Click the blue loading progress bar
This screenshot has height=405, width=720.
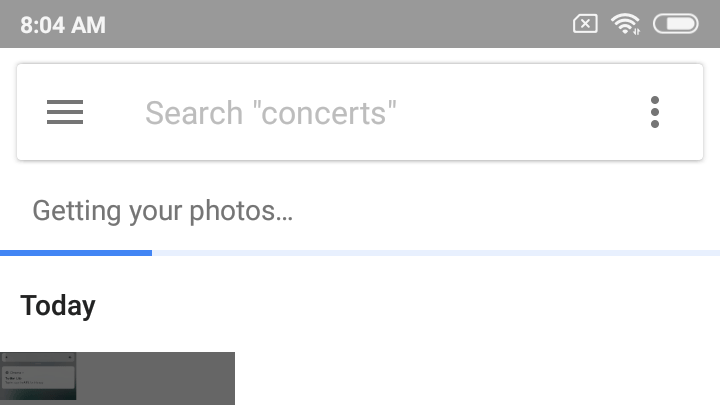[76, 253]
